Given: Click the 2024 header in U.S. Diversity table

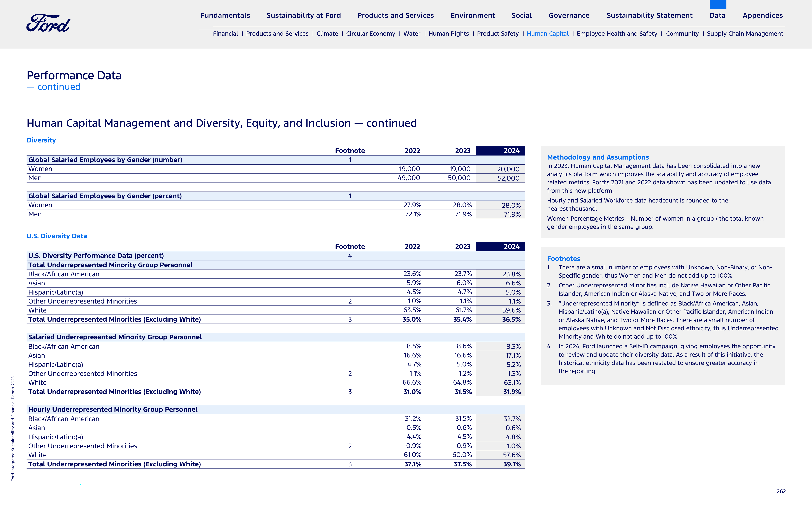Looking at the screenshot, I should (x=501, y=247).
